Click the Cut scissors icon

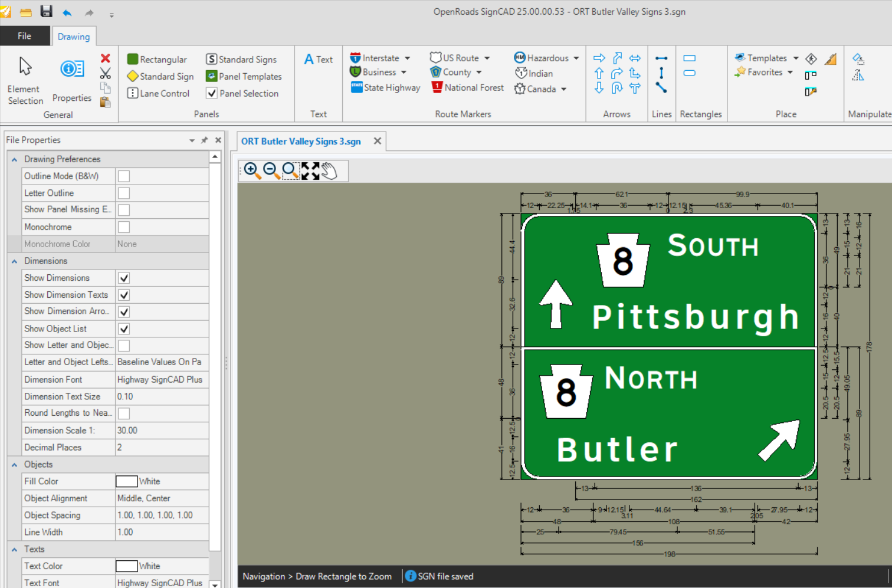(x=105, y=73)
